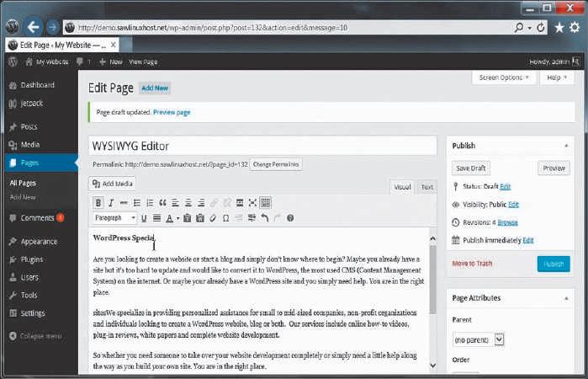This screenshot has width=588, height=379.
Task: Click Move to Trash link
Action: (472, 264)
